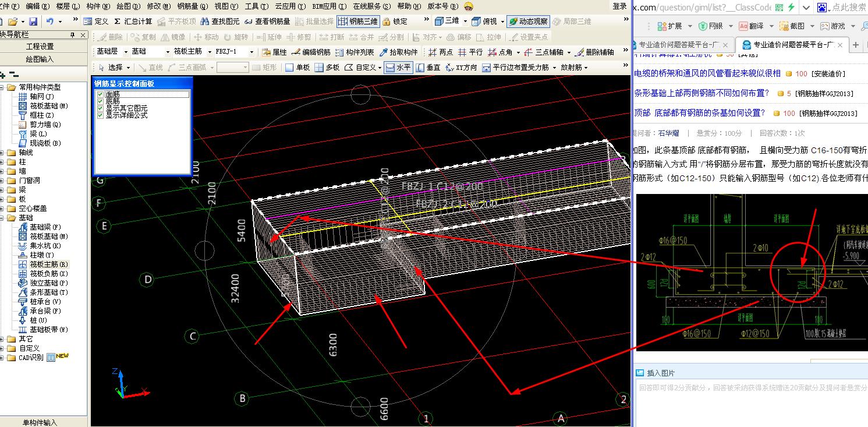Open 楼层(L) menu
Image resolution: width=868 pixels, height=427 pixels.
[68, 6]
